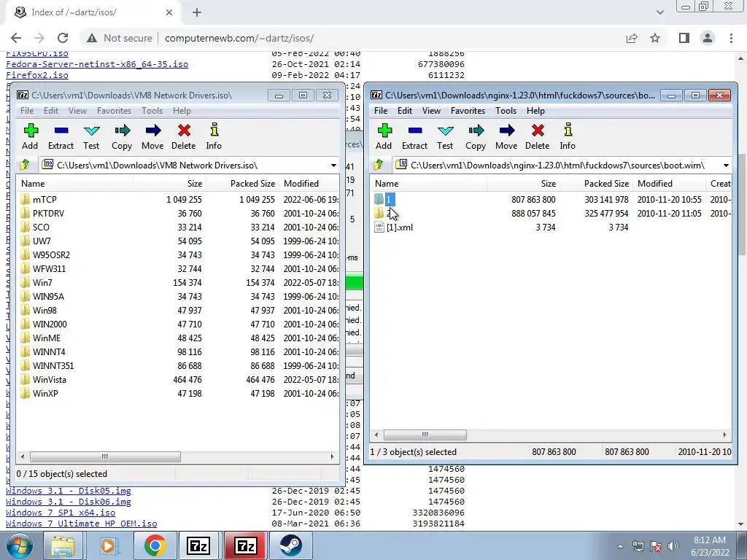This screenshot has height=560, width=747.
Task: Open Favorites menu in boot.wim window
Action: (x=468, y=111)
